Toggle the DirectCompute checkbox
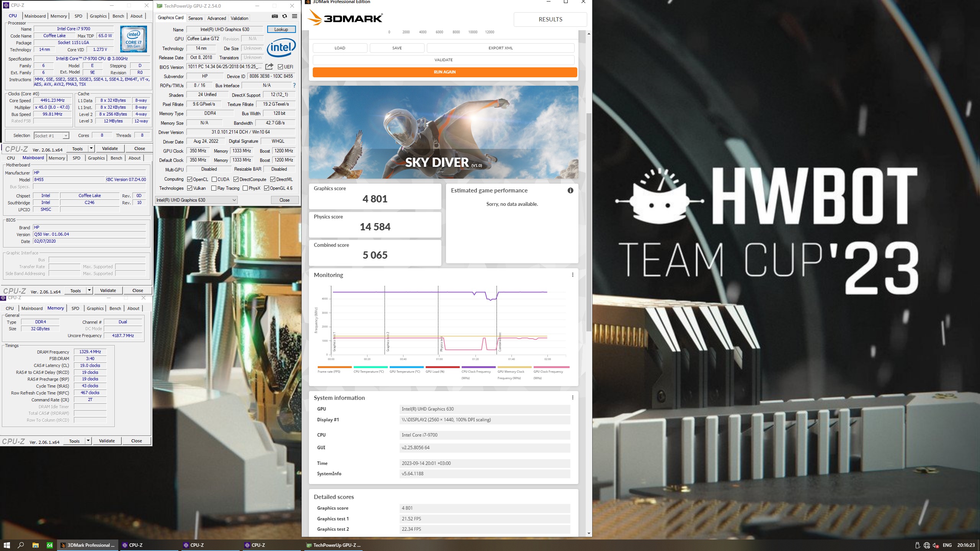 236,179
